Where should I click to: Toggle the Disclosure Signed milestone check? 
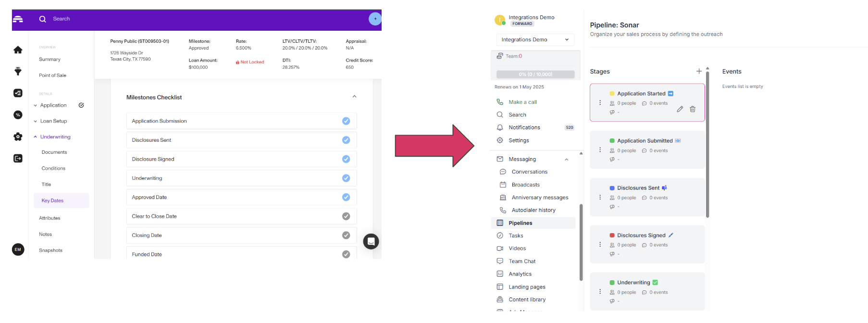346,159
